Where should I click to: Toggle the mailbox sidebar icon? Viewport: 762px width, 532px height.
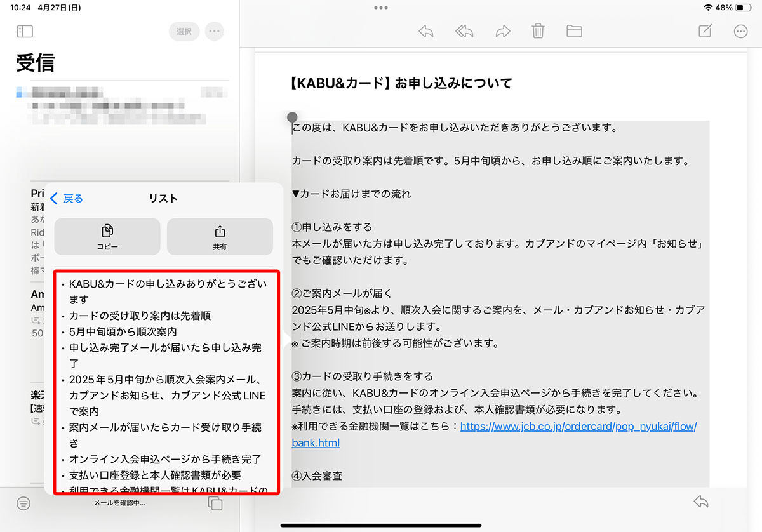(x=25, y=31)
